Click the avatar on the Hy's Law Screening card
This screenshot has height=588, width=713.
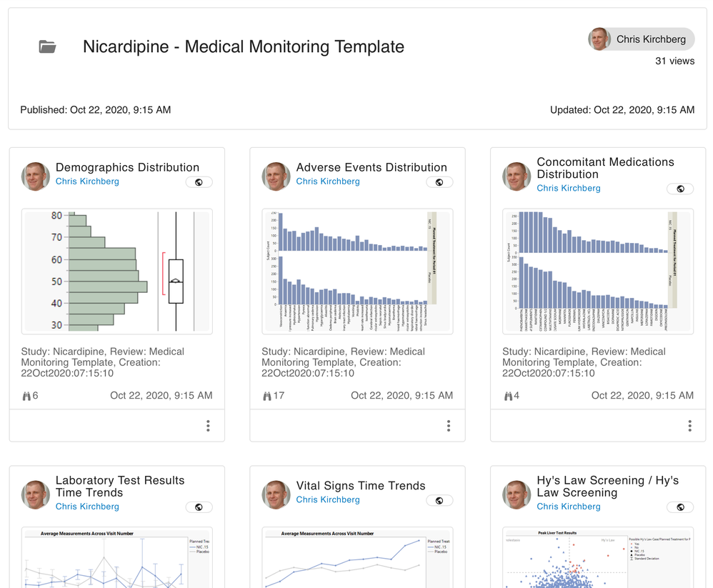(x=516, y=494)
